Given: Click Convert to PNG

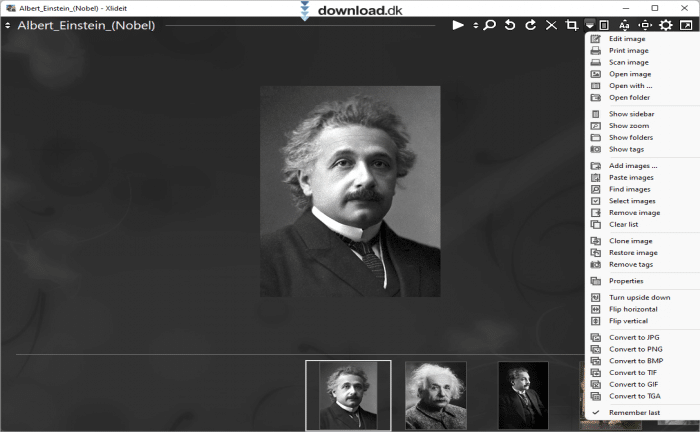Looking at the screenshot, I should pyautogui.click(x=636, y=349).
